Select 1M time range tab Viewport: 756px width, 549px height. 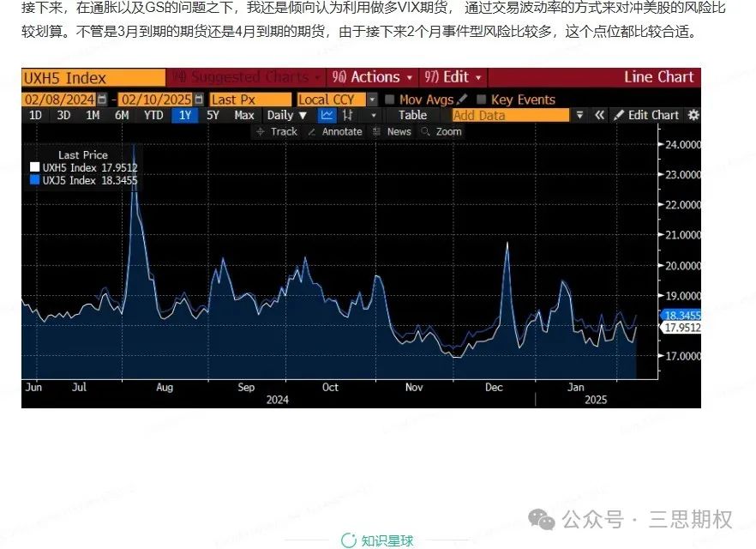93,115
